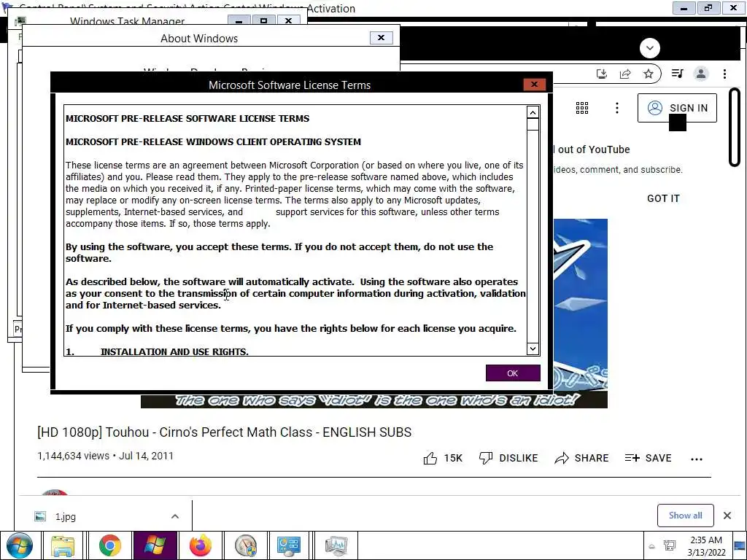The height and width of the screenshot is (560, 747).
Task: Click OK in the License Terms dialog
Action: 513,373
